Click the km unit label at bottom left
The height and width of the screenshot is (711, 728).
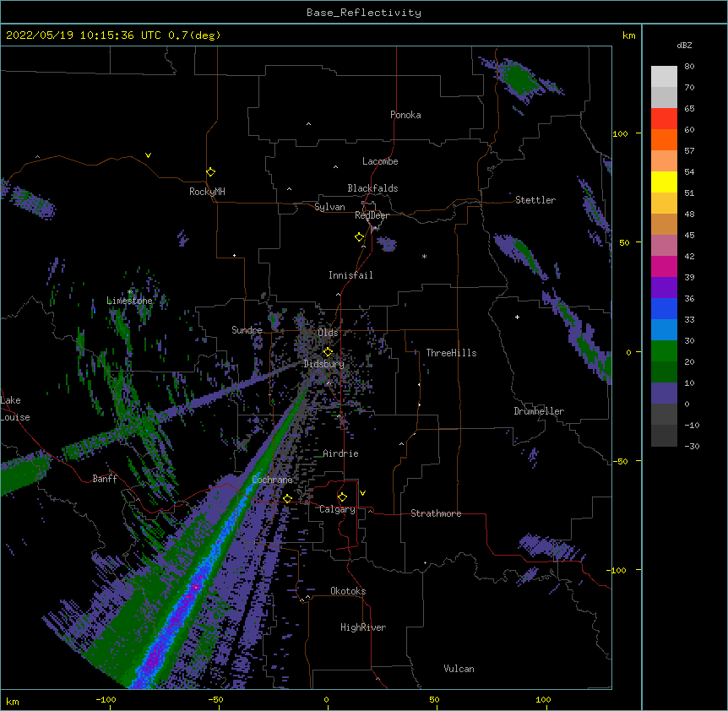pos(13,701)
